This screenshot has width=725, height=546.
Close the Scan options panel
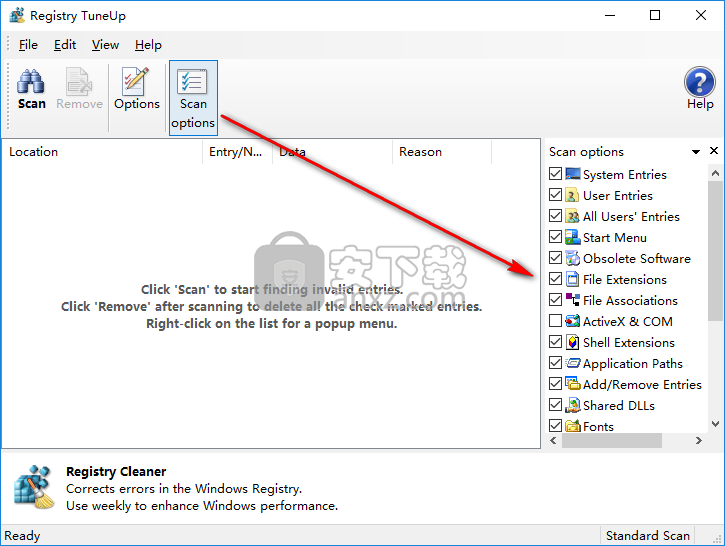713,151
